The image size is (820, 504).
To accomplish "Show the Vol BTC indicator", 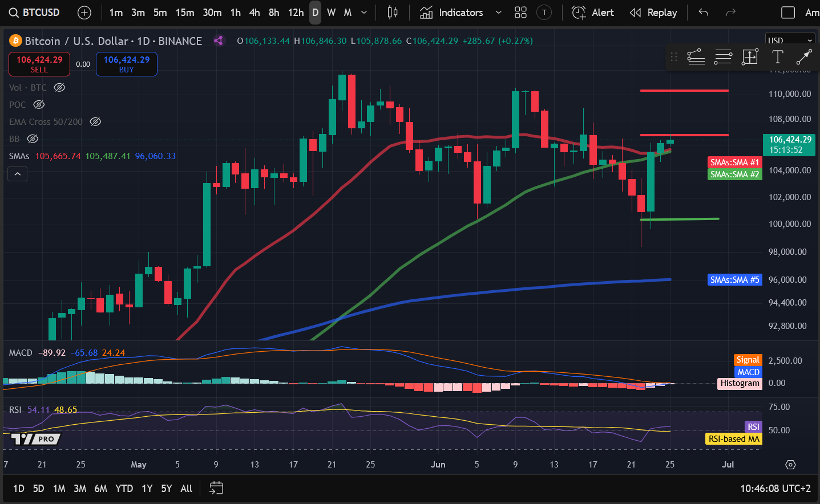I will (59, 87).
